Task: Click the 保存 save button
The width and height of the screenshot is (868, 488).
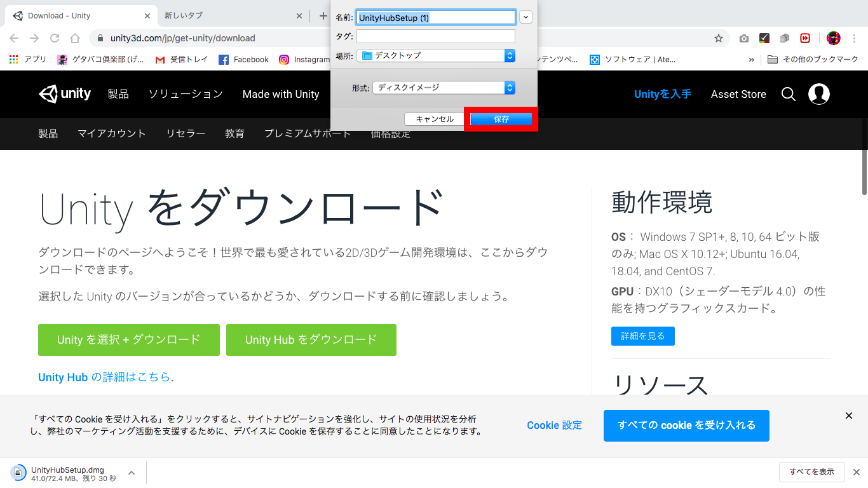Action: click(501, 119)
